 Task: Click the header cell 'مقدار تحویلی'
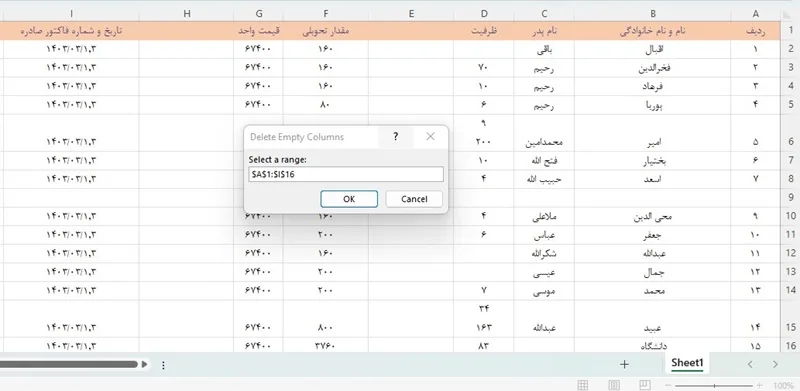[326, 31]
